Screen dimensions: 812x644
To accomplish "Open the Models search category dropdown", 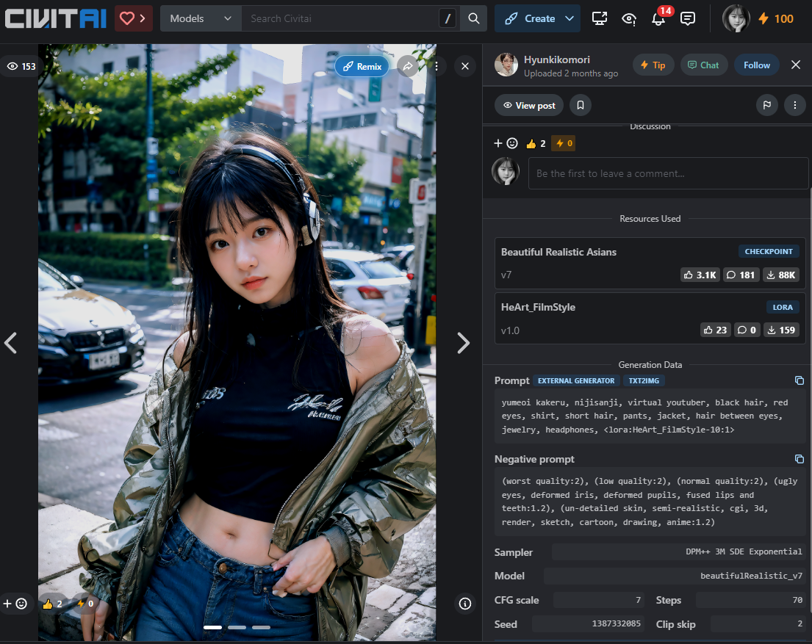I will 201,18.
